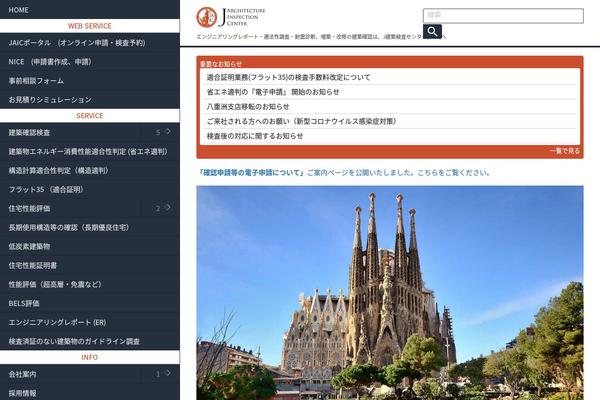The image size is (600, 400).
Task: Click the magnifier search button
Action: click(x=432, y=31)
